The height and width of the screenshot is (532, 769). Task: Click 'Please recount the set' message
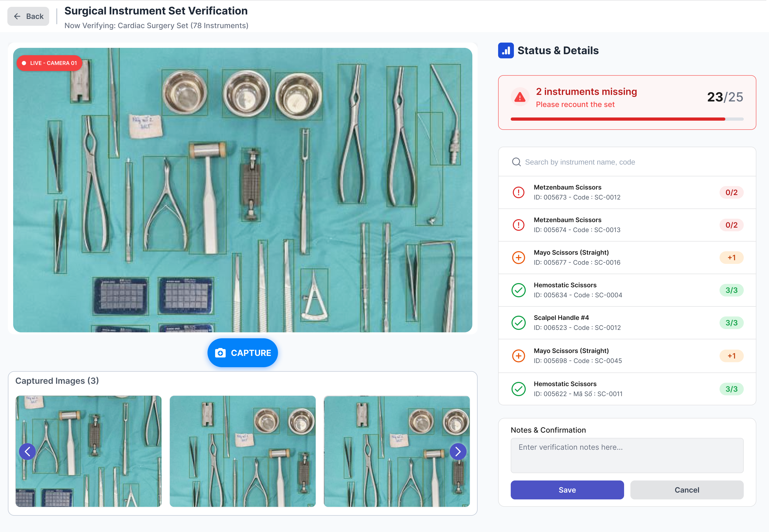pyautogui.click(x=575, y=104)
